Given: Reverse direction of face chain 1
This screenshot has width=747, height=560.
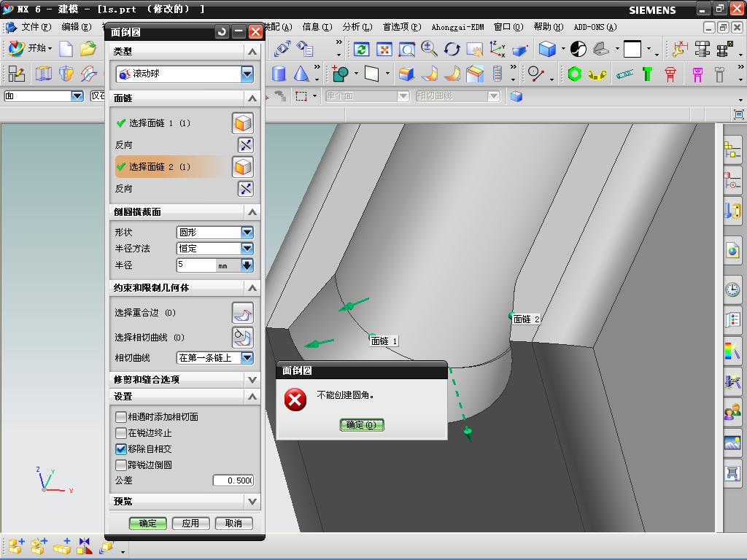Looking at the screenshot, I should click(x=245, y=145).
